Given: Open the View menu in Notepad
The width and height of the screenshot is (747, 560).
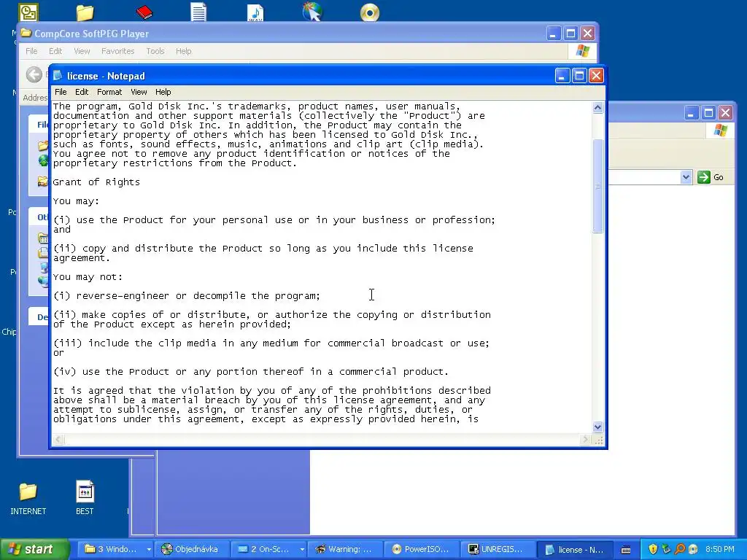Looking at the screenshot, I should (x=139, y=92).
